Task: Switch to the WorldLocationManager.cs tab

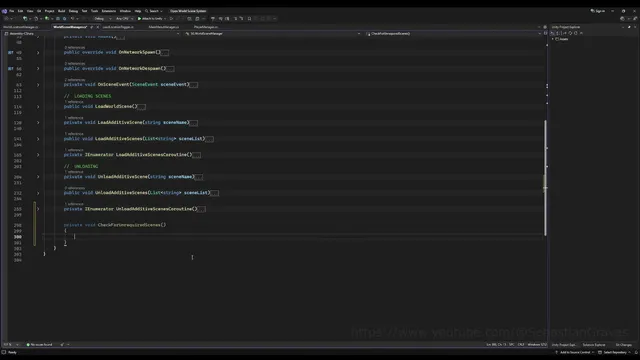Action: pos(21,27)
